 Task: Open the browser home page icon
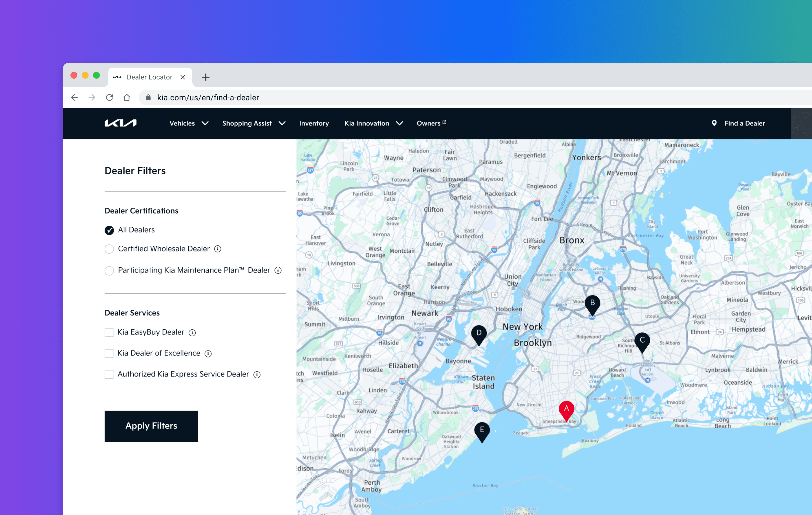tap(127, 97)
